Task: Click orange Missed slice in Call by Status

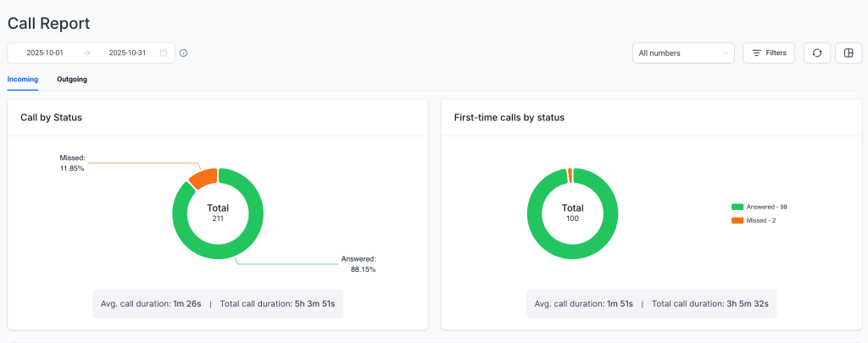Action: point(203,177)
